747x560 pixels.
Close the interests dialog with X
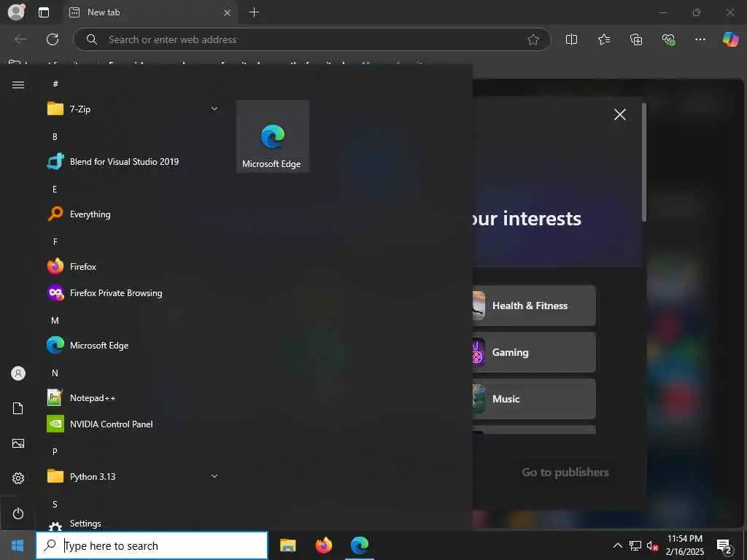pyautogui.click(x=620, y=114)
